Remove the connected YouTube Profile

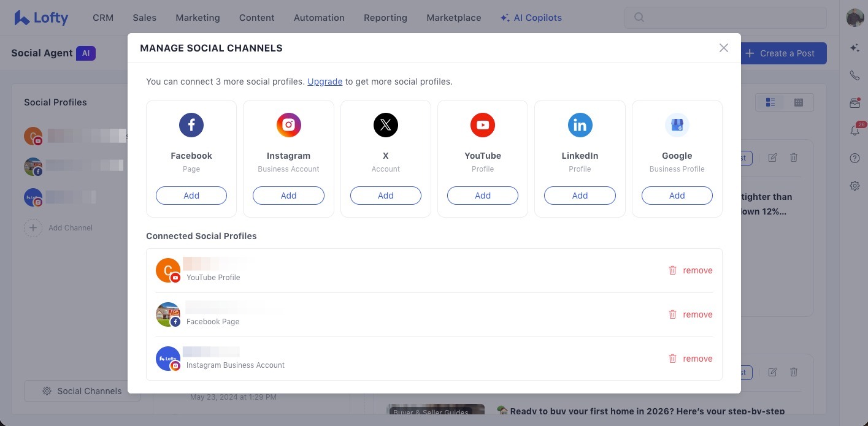[691, 270]
